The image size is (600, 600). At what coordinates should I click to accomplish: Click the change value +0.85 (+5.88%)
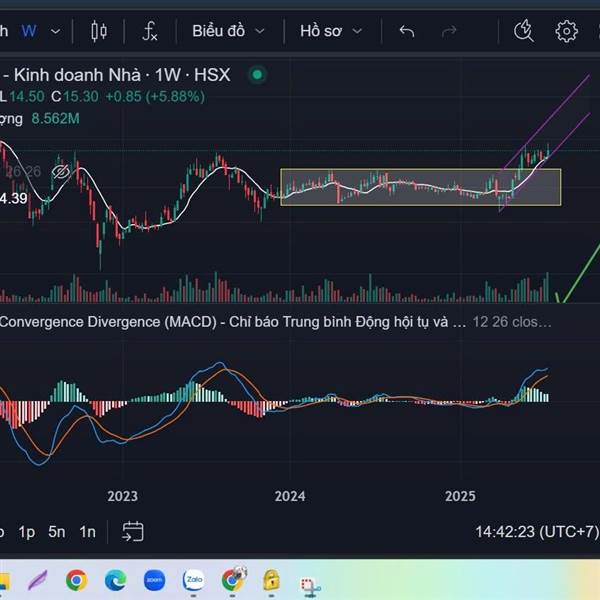pos(155,96)
